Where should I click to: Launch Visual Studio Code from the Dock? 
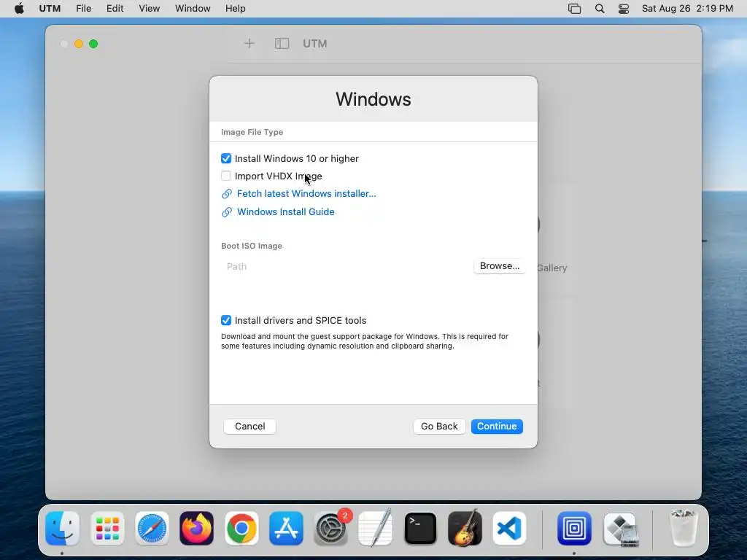pyautogui.click(x=509, y=528)
